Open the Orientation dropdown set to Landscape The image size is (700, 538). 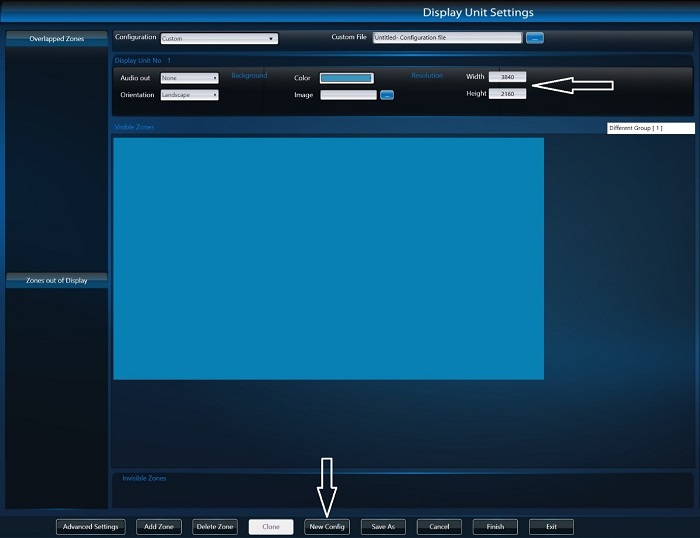190,95
